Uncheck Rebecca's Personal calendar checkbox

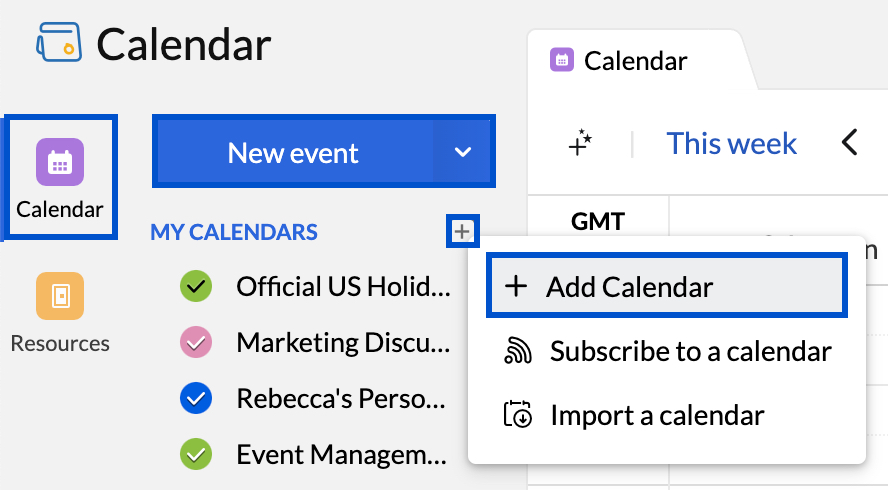pyautogui.click(x=195, y=399)
